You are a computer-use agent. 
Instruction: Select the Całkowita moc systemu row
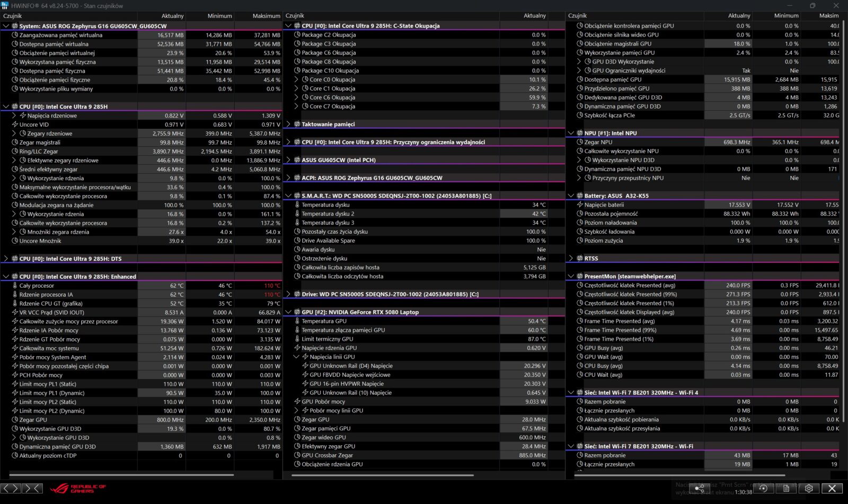point(49,348)
